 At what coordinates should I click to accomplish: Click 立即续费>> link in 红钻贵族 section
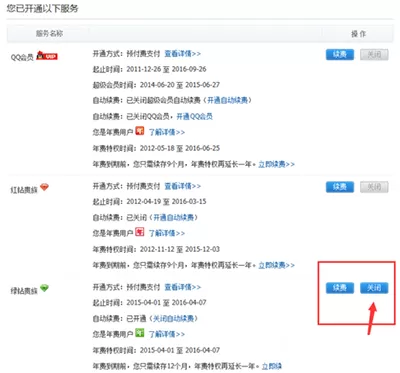tap(276, 265)
